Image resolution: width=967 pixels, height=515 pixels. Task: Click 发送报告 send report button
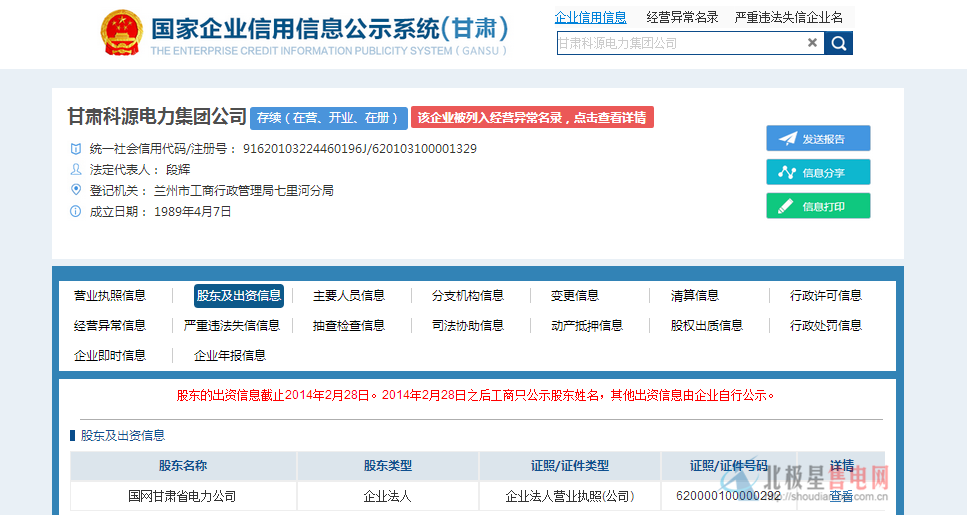coord(818,139)
